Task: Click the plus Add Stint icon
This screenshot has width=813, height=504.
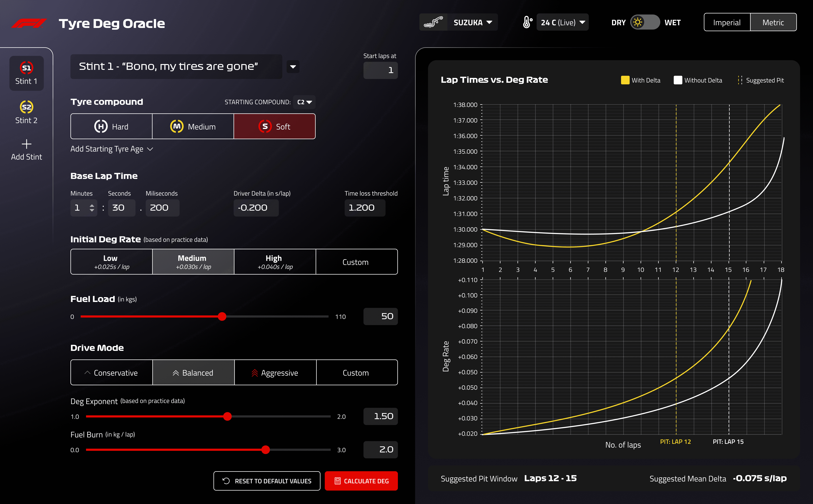Action: point(26,144)
